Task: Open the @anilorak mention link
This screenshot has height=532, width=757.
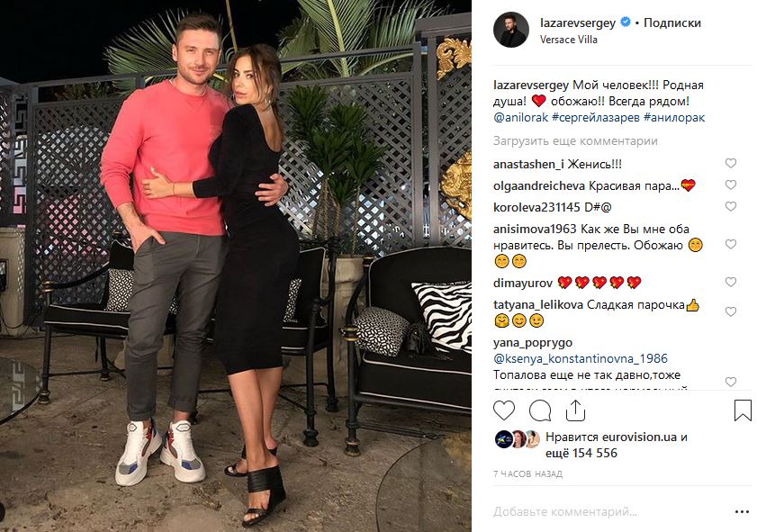Action: (x=520, y=117)
